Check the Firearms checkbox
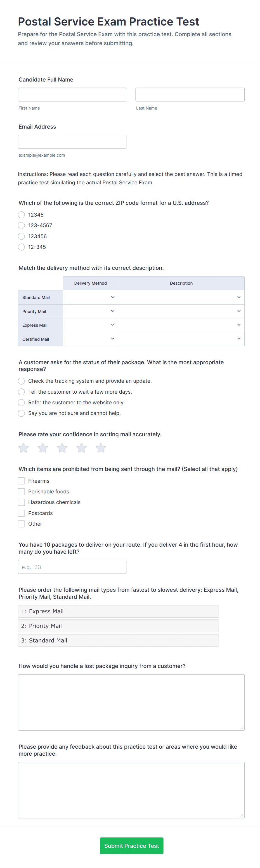The image size is (260, 868). pos(22,481)
